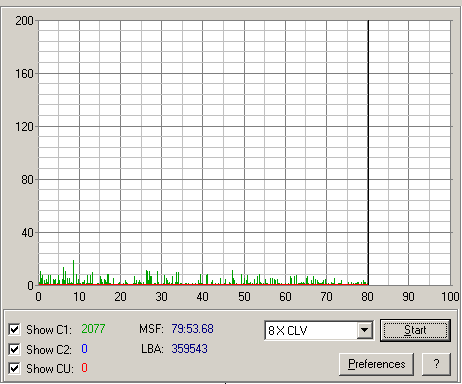462x384 pixels.
Task: Uncheck the Show C1 checkbox
Action: tap(14, 329)
